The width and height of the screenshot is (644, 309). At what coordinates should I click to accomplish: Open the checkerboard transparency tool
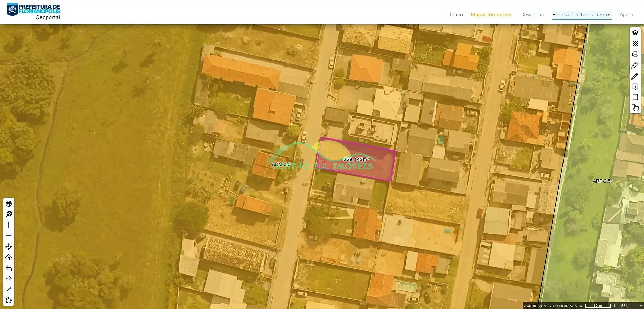click(x=635, y=43)
